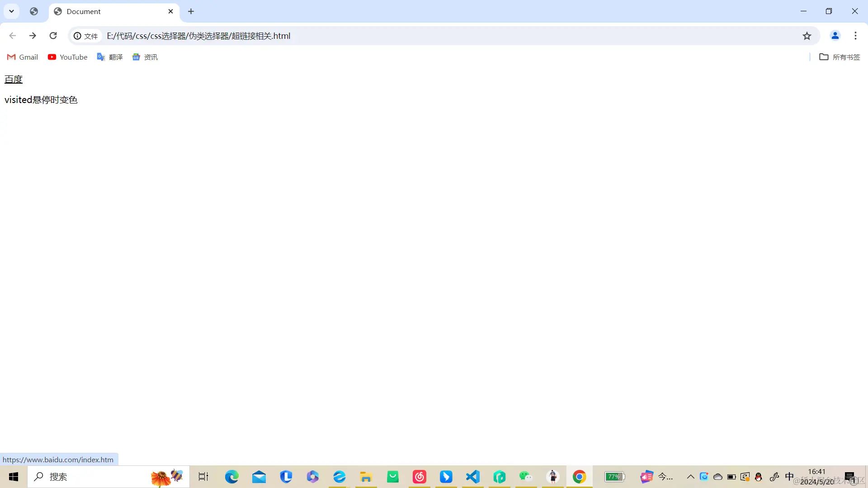Open YouTube bookmark
868x488 pixels.
tap(68, 57)
